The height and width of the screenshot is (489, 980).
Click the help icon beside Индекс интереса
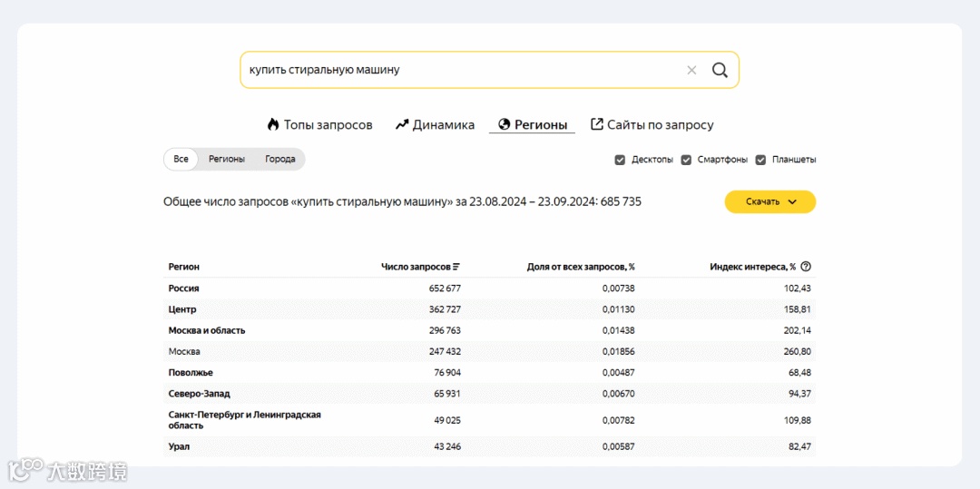tap(806, 267)
